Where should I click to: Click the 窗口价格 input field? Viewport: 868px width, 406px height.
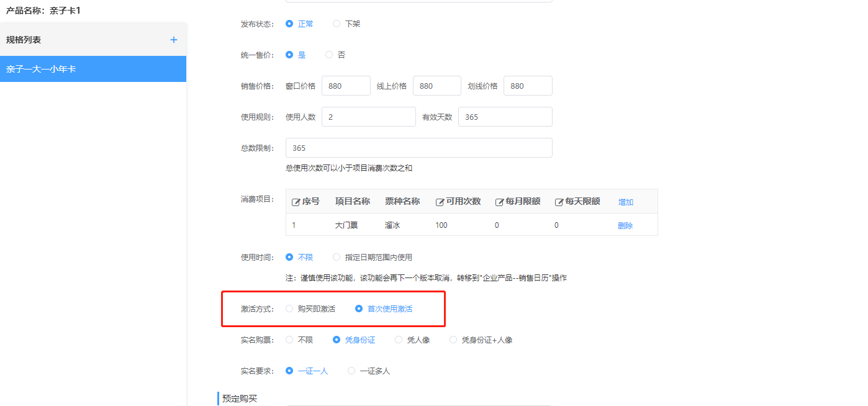coord(346,86)
